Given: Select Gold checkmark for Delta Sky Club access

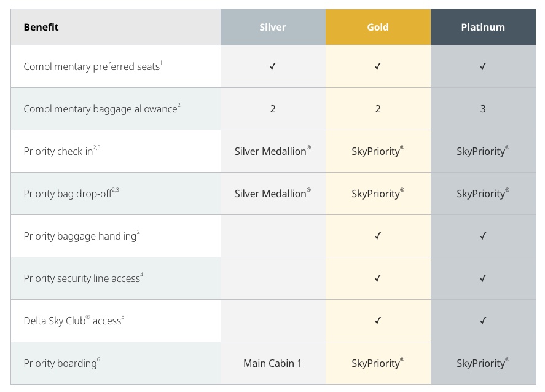Looking at the screenshot, I should [x=378, y=321].
